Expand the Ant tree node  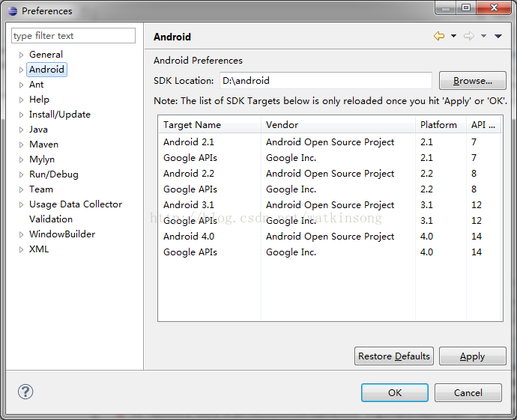tap(21, 85)
